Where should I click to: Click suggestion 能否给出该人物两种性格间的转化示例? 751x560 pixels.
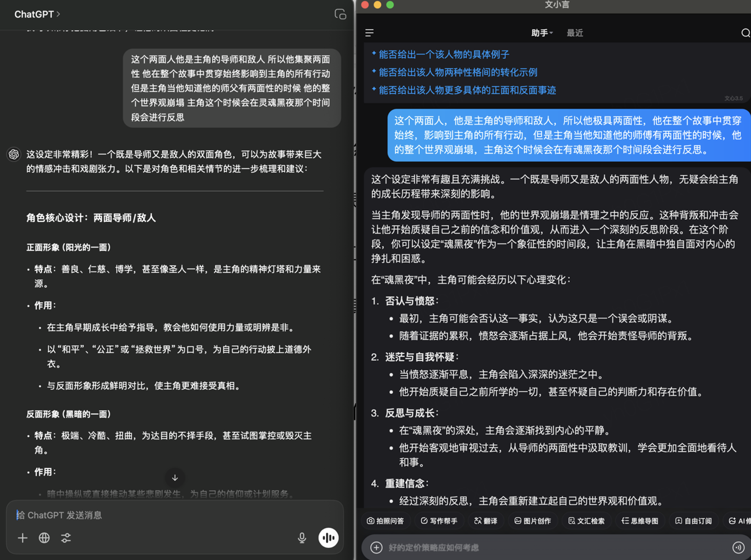click(x=458, y=72)
